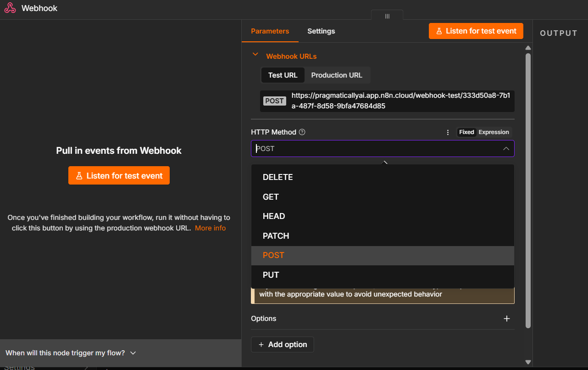The image size is (588, 370).
Task: Click the parameters panel vertical scrollbar thumb
Action: pos(528,191)
